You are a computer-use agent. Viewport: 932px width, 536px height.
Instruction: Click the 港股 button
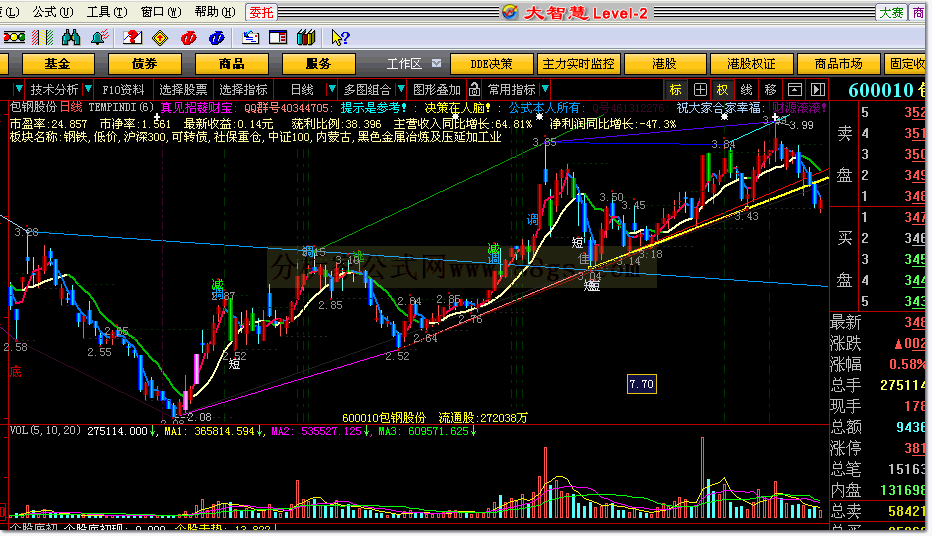(x=665, y=64)
